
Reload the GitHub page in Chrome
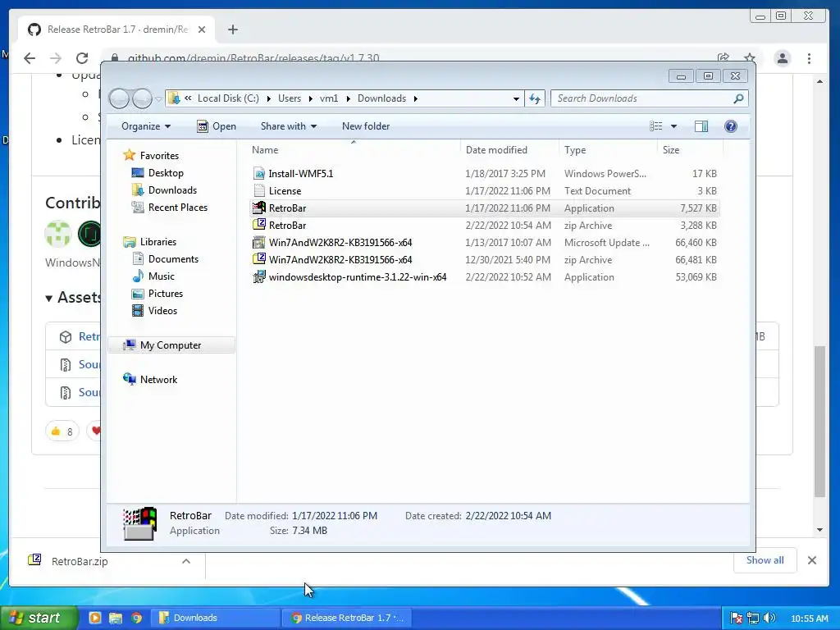coord(81,58)
